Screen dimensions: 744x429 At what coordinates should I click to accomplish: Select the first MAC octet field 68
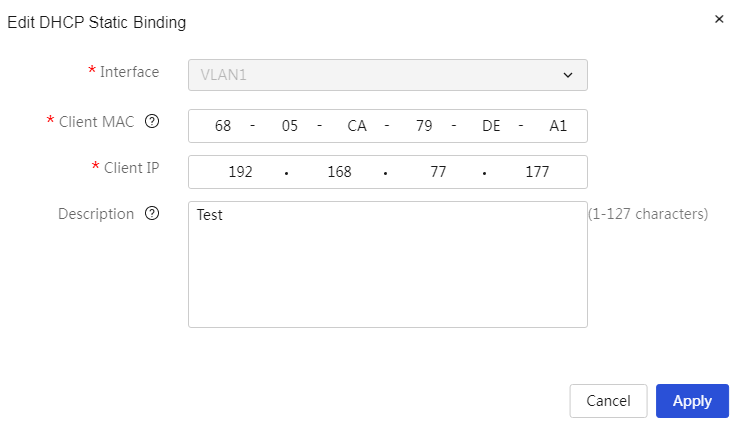click(223, 126)
